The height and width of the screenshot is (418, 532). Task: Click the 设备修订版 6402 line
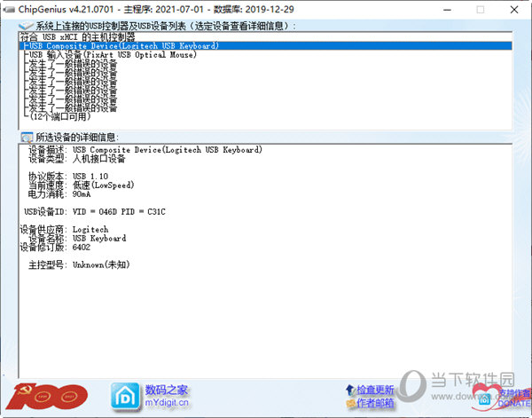point(55,248)
